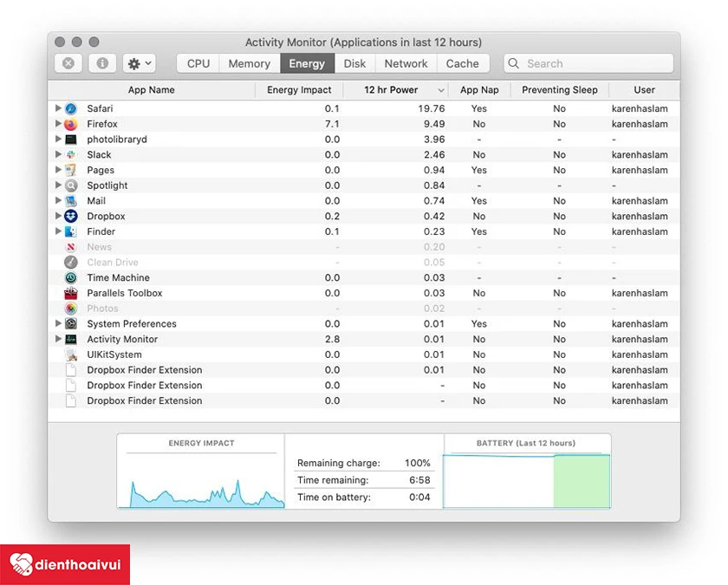
Task: Select the Time Machine app name
Action: point(119,277)
